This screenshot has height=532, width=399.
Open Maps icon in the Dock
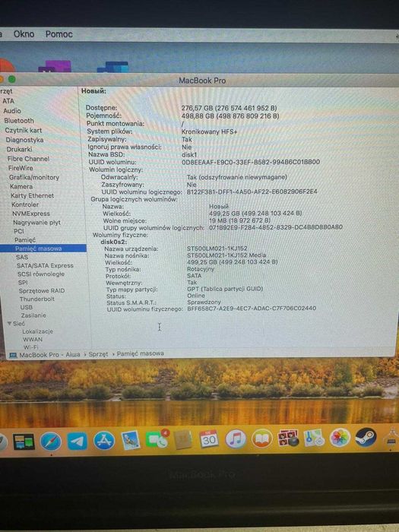pos(314,437)
